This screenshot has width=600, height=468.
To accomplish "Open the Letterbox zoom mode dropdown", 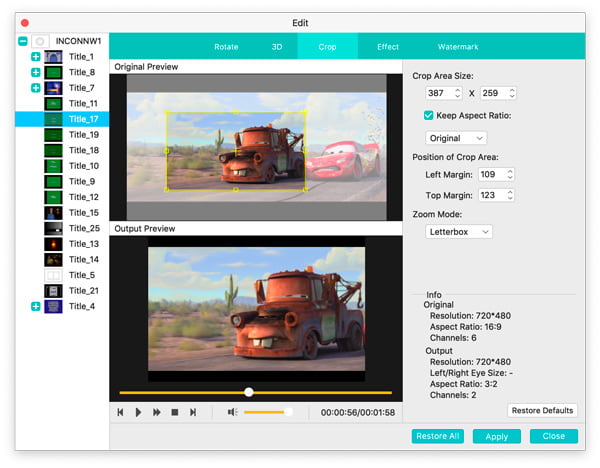I will pyautogui.click(x=459, y=232).
